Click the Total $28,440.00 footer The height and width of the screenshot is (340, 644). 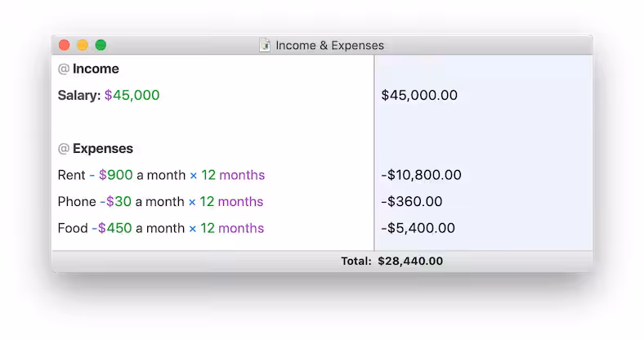pos(392,262)
